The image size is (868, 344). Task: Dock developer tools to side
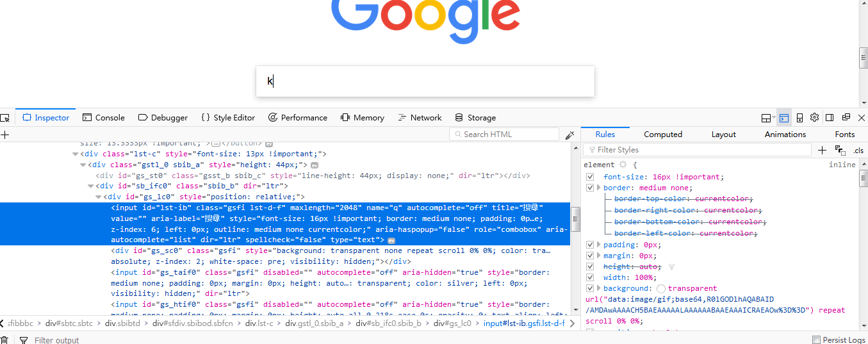click(830, 118)
